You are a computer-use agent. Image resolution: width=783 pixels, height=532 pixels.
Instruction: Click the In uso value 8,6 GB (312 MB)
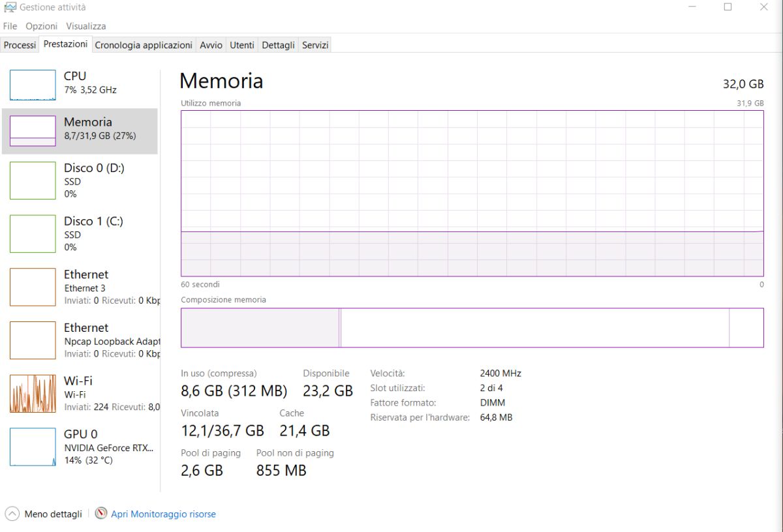[234, 391]
